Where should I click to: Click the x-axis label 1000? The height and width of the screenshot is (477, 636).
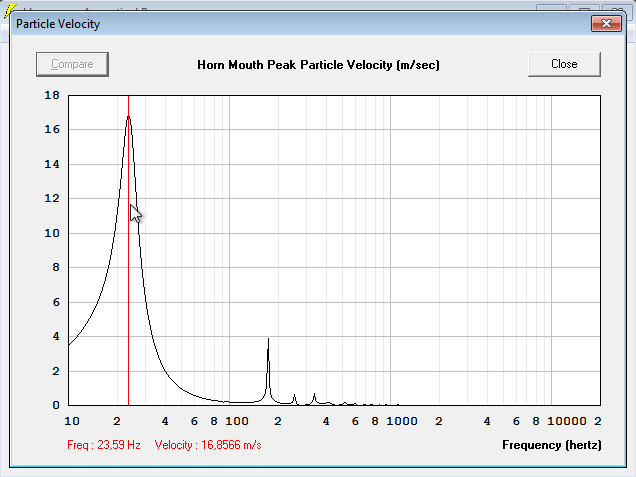[402, 421]
